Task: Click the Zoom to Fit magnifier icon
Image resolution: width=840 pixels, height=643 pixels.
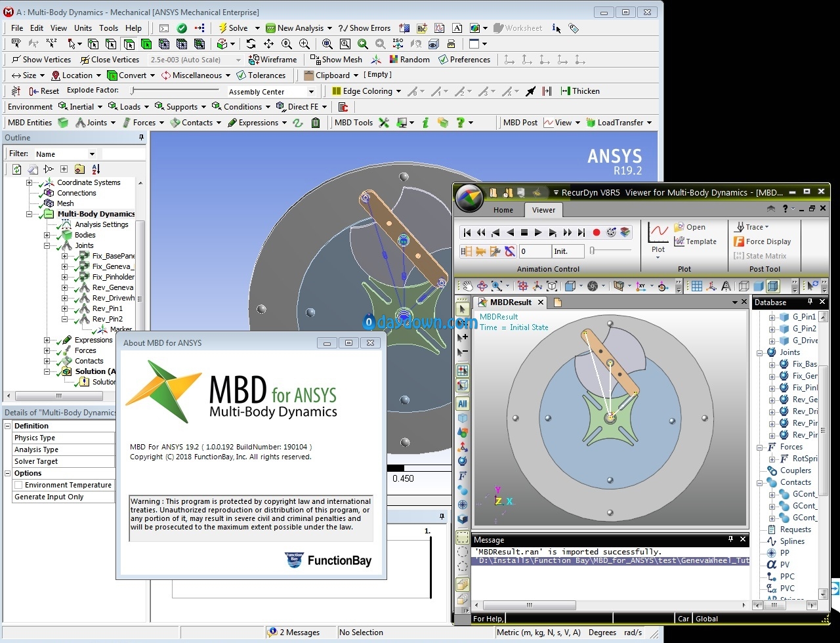Action: point(327,44)
